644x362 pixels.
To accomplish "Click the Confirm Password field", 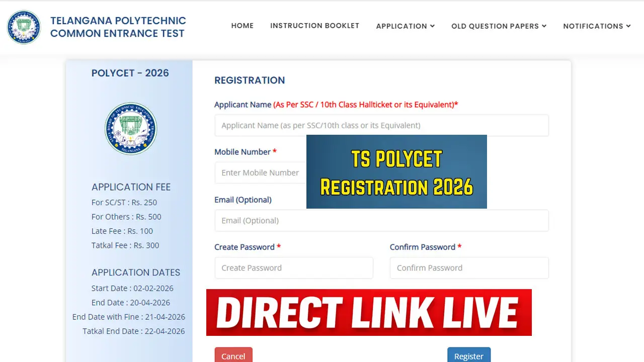I will click(x=468, y=267).
